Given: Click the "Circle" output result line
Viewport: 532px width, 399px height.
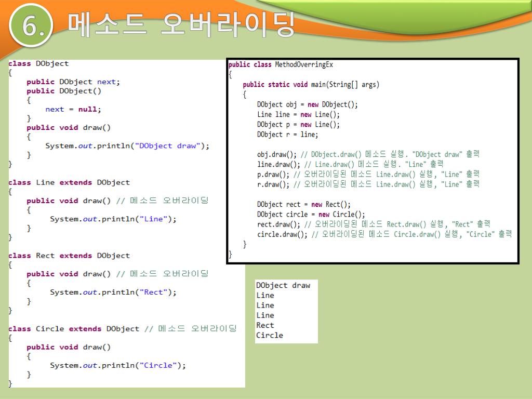Looking at the screenshot, I should click(270, 335).
